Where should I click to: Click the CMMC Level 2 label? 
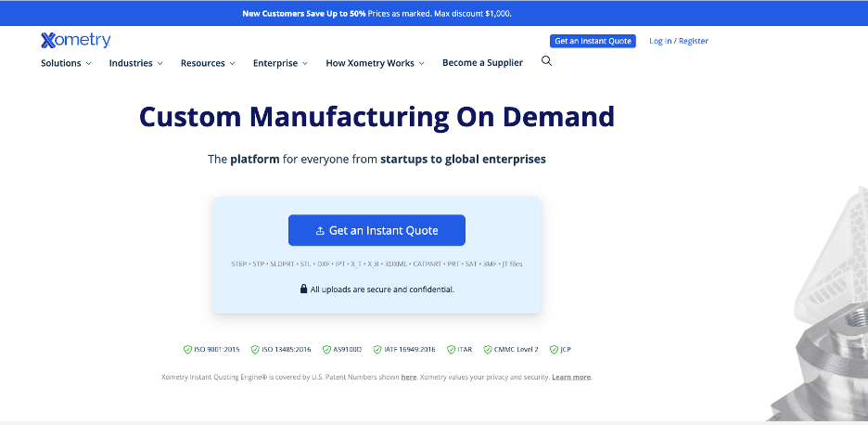click(x=516, y=350)
